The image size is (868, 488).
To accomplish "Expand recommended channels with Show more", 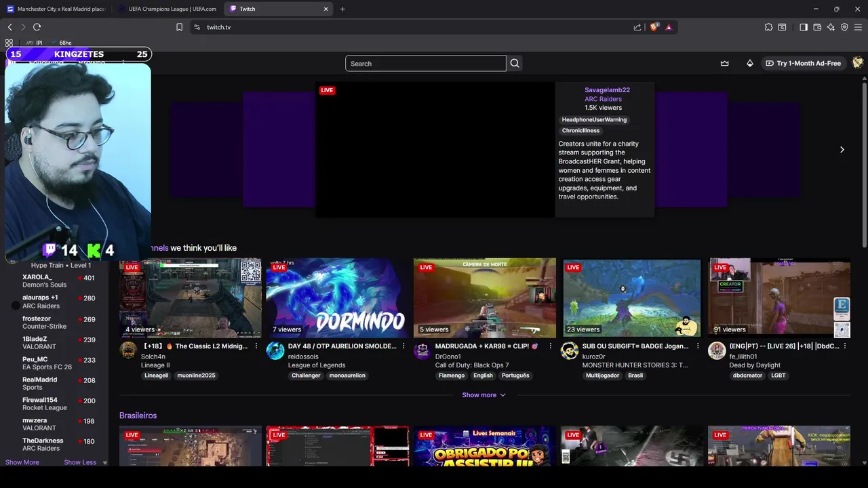I will click(x=484, y=394).
